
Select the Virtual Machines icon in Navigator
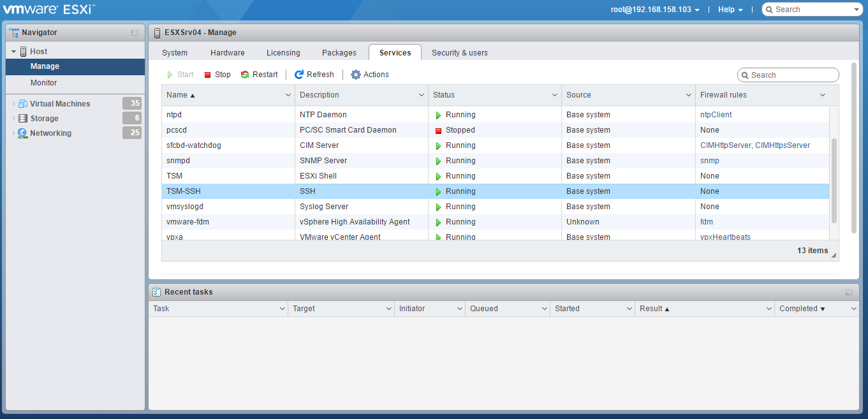(23, 104)
